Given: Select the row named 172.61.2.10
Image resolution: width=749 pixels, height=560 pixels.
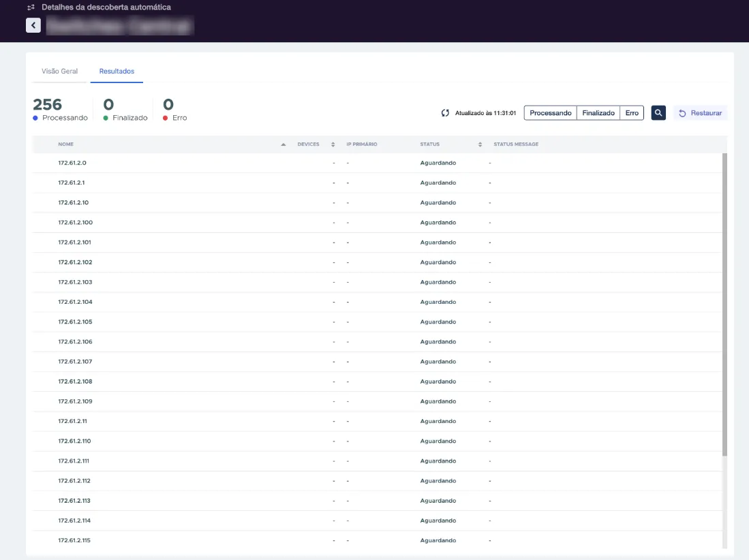Looking at the screenshot, I should pyautogui.click(x=378, y=202).
